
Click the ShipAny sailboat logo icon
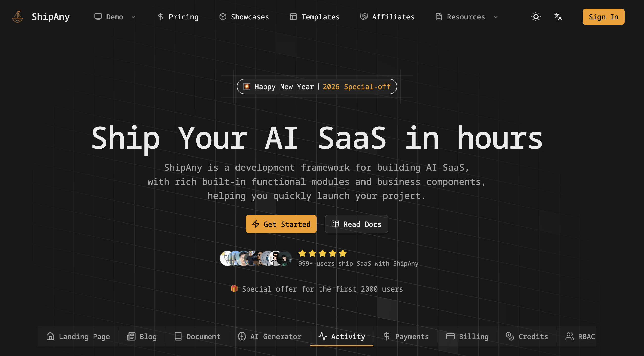click(17, 17)
